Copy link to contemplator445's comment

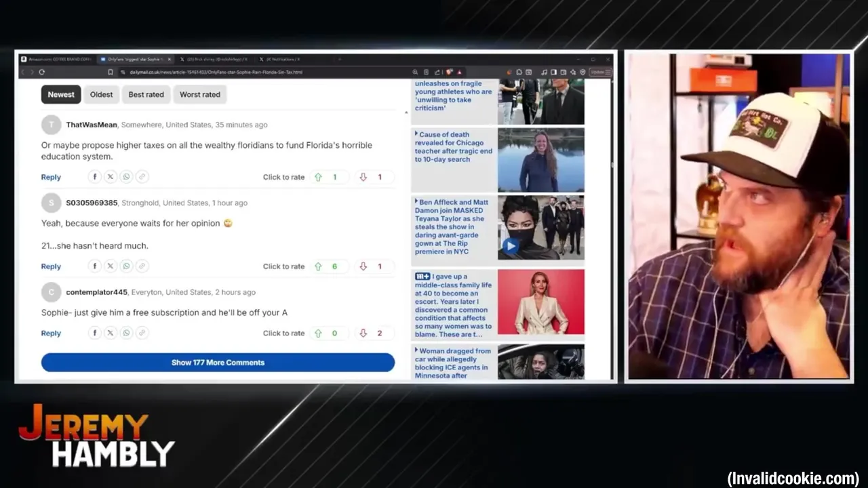coord(142,333)
